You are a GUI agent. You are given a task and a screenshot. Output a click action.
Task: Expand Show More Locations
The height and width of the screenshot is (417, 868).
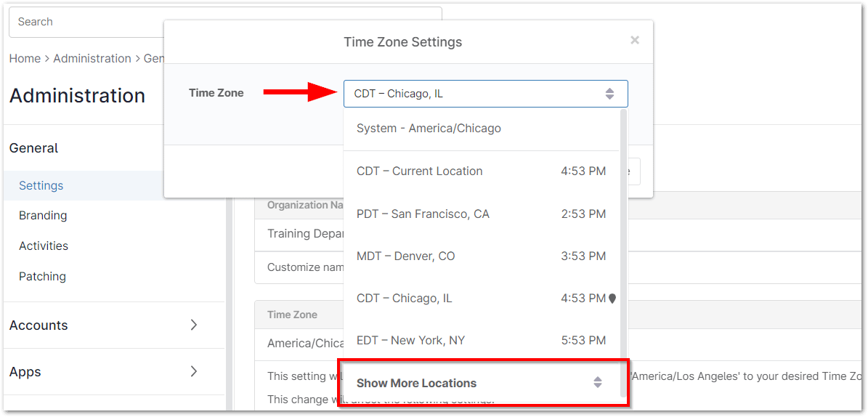[416, 383]
